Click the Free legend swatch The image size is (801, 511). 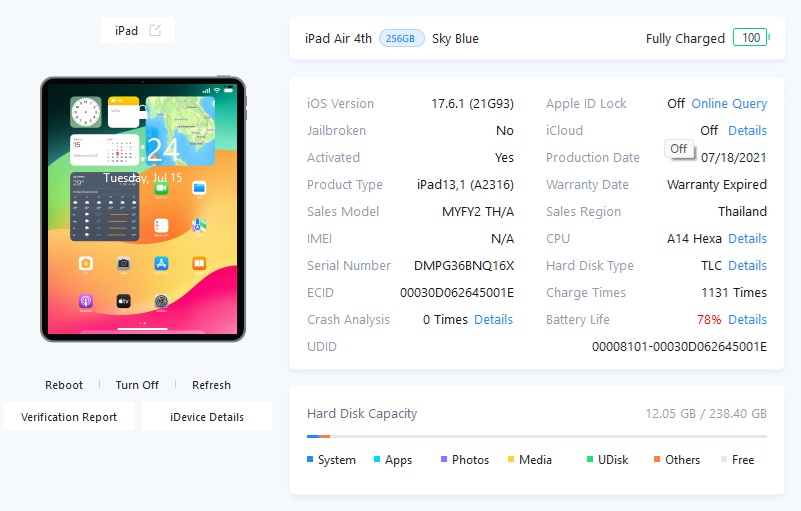tap(724, 459)
